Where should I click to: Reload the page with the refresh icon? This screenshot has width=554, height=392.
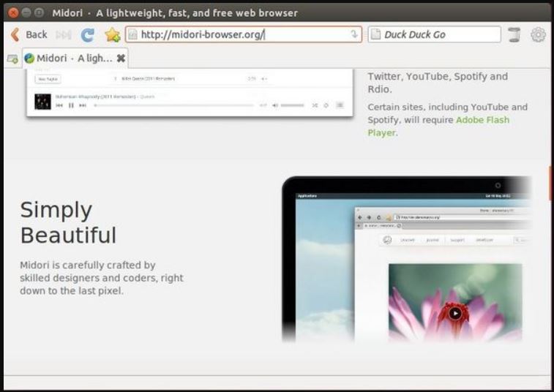[88, 34]
